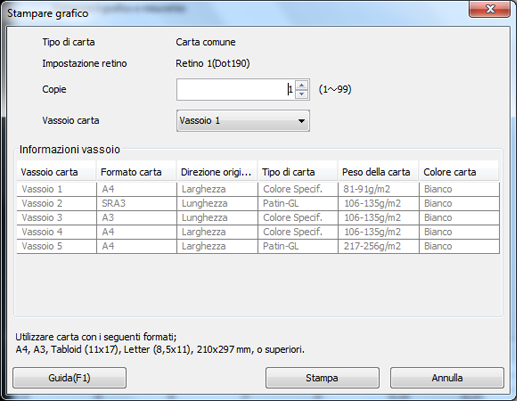The image size is (517, 401).
Task: Select the Vassoio 3 row cell
Action: coord(56,218)
